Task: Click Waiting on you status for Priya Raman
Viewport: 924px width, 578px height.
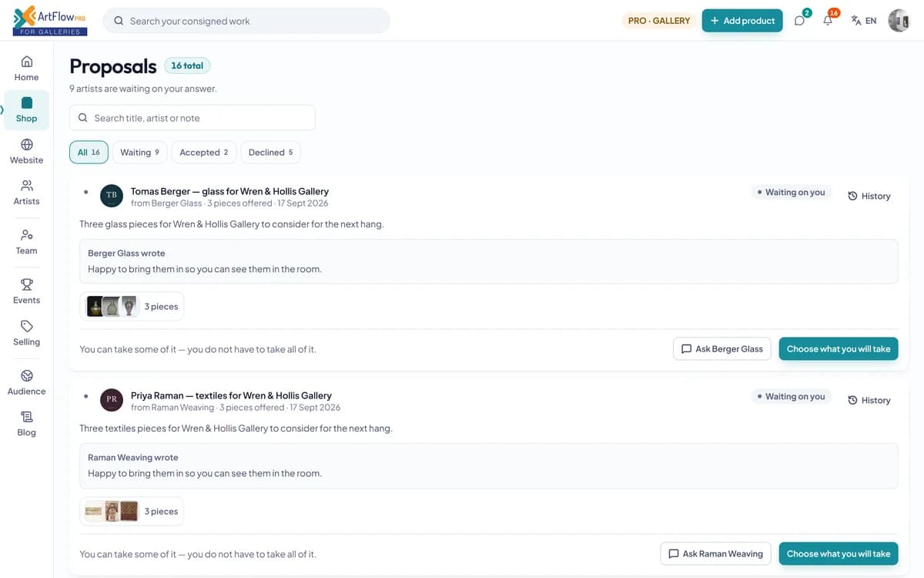Action: (x=792, y=396)
